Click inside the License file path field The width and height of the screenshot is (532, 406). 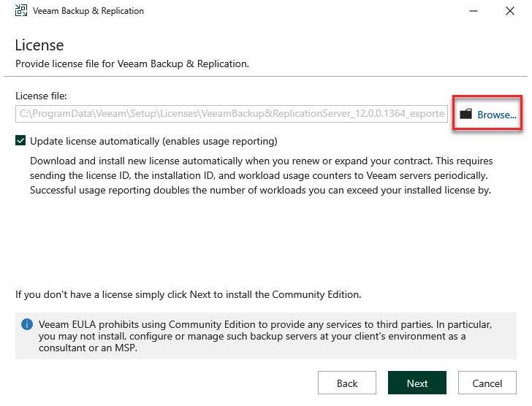point(232,114)
